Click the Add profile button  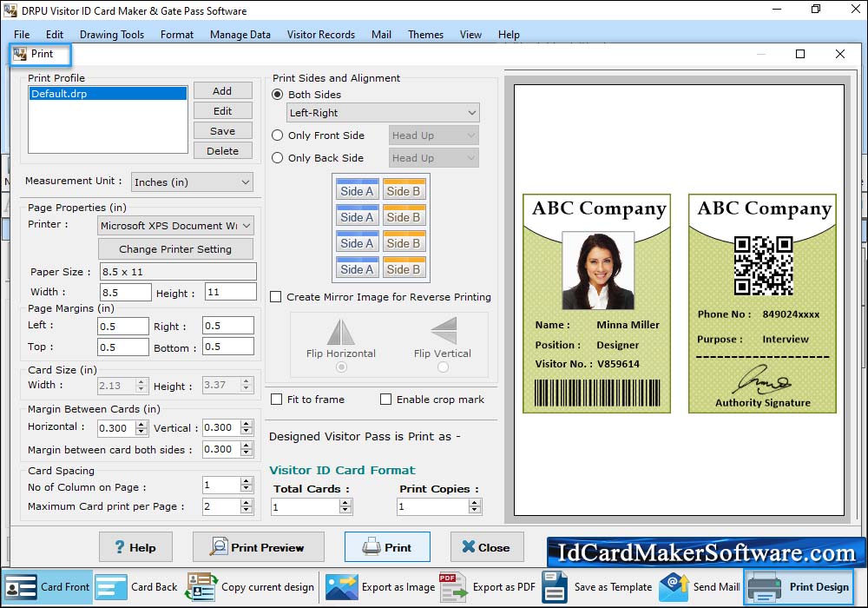[222, 91]
